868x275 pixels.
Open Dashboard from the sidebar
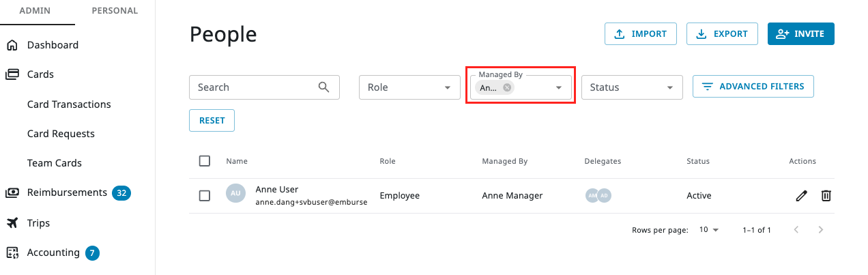pyautogui.click(x=53, y=45)
